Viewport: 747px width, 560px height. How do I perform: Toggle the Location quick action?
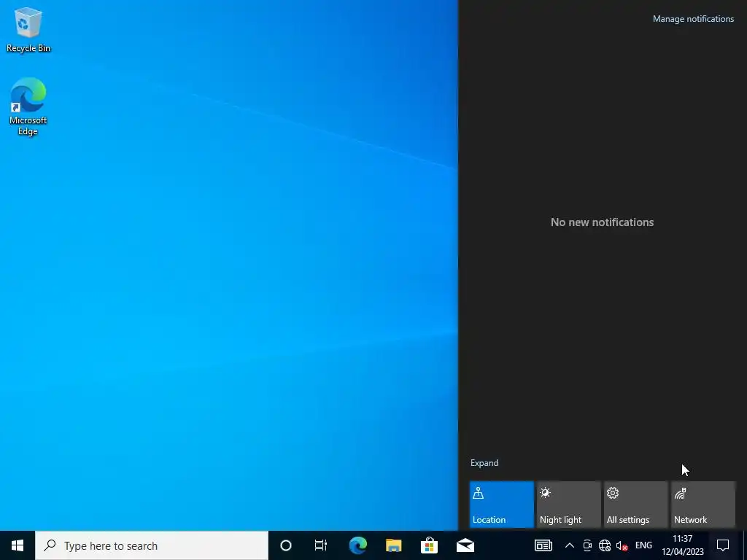502,505
